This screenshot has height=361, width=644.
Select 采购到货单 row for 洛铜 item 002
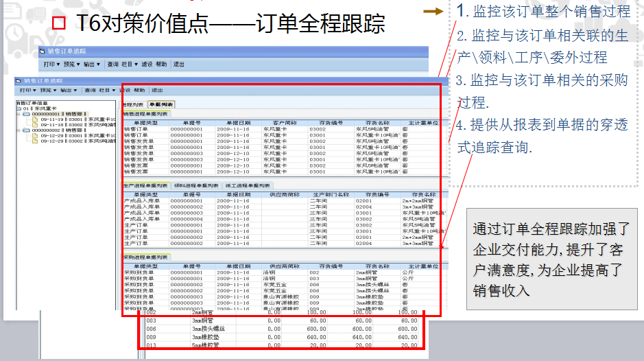pos(284,272)
